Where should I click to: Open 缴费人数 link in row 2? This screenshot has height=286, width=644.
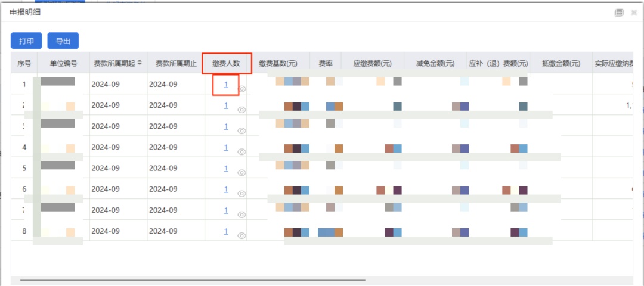click(226, 105)
